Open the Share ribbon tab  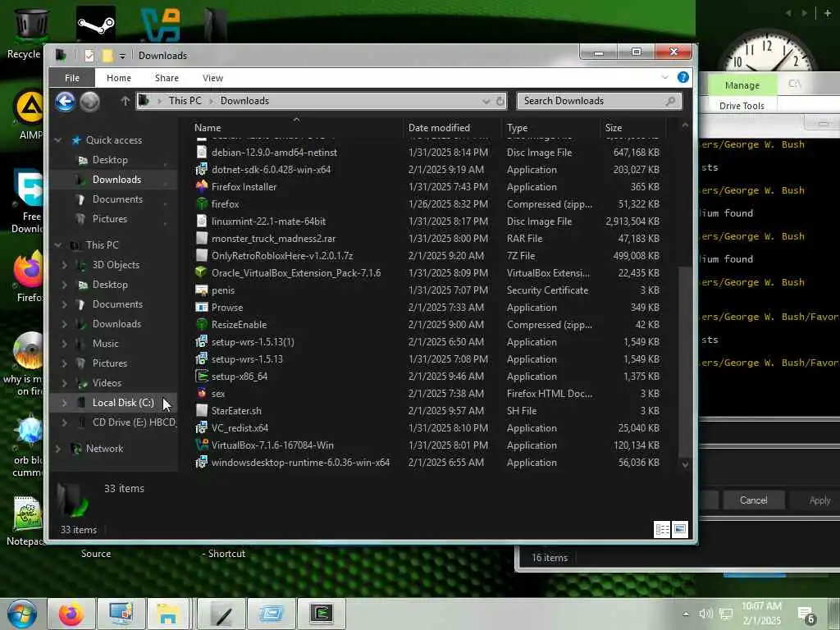pyautogui.click(x=167, y=78)
